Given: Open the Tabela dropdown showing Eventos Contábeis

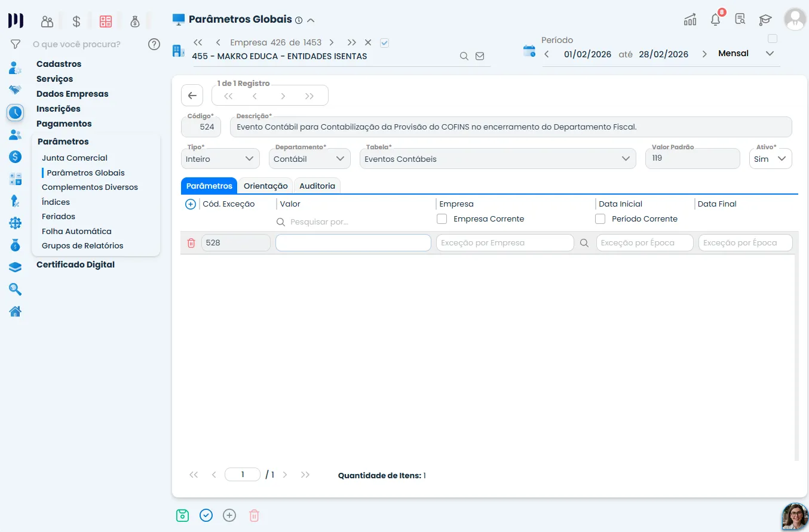Looking at the screenshot, I should point(497,159).
